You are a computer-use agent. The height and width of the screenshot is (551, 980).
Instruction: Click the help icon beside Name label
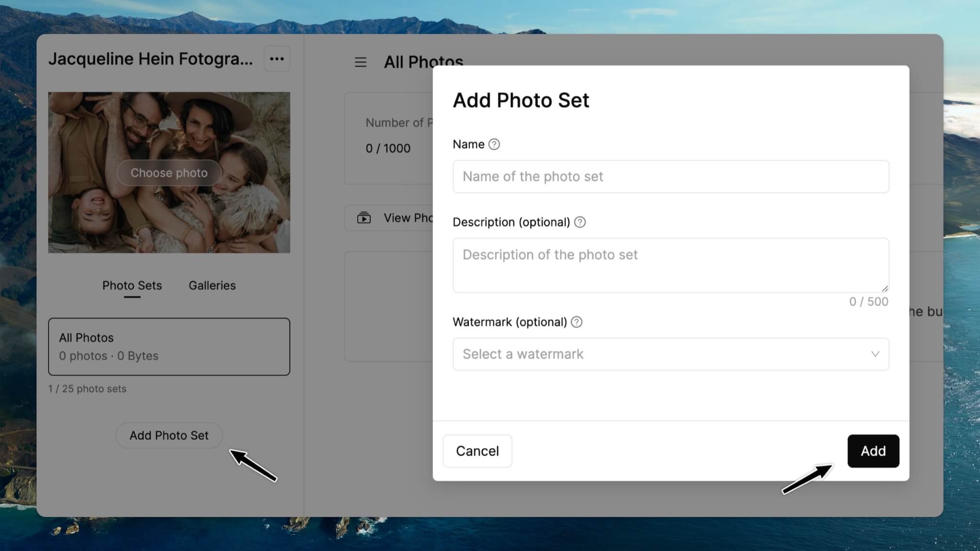click(x=494, y=144)
